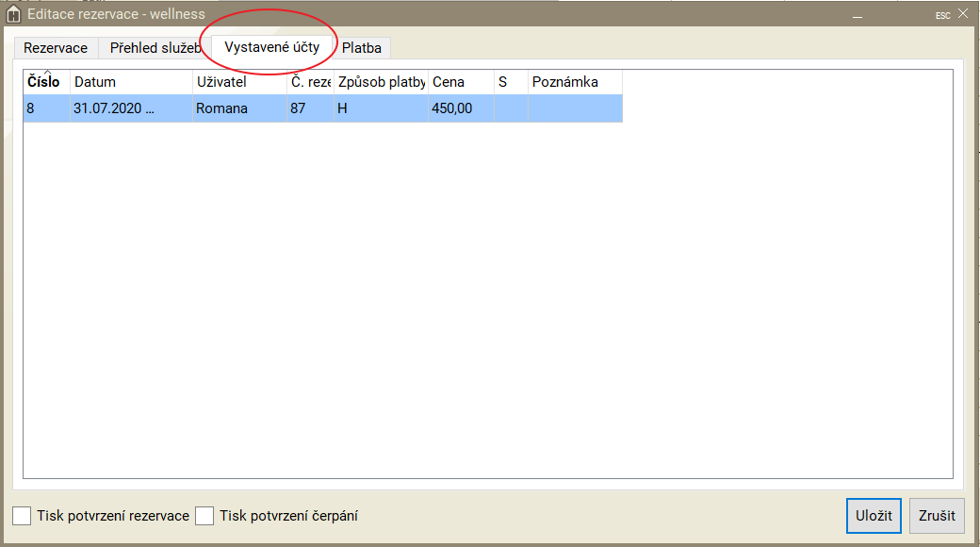Click the Zrušit button
Image resolution: width=980 pixels, height=547 pixels.
(x=937, y=516)
